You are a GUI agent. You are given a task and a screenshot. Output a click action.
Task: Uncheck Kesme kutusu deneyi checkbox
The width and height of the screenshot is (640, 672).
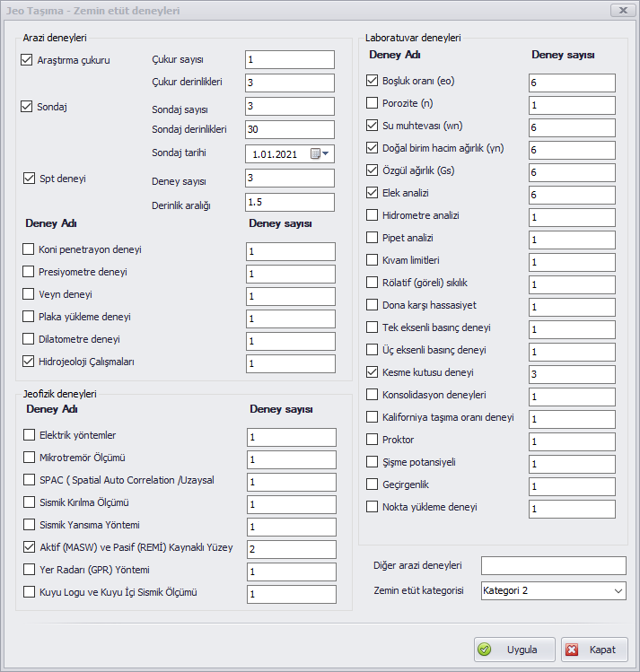(373, 372)
